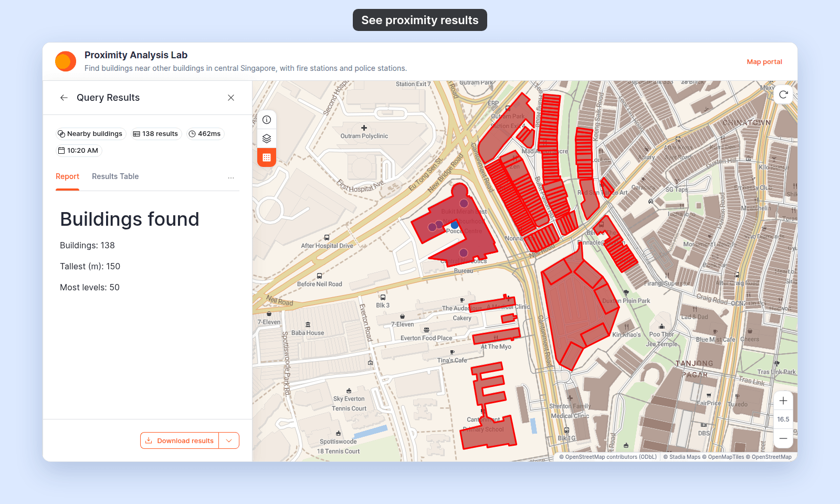The height and width of the screenshot is (504, 840).
Task: Open the Stadia Maps attribution link
Action: pyautogui.click(x=682, y=457)
